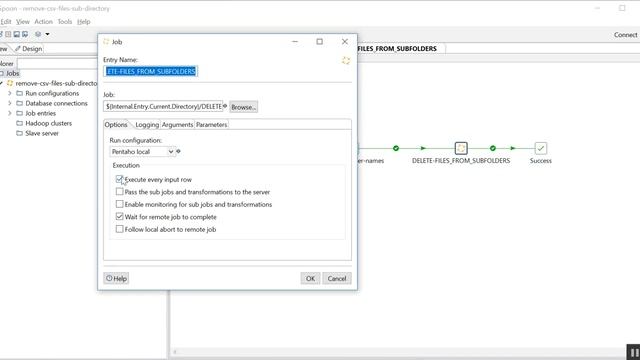The height and width of the screenshot is (360, 640).
Task: Expand the Job entries tree node
Action: point(10,113)
